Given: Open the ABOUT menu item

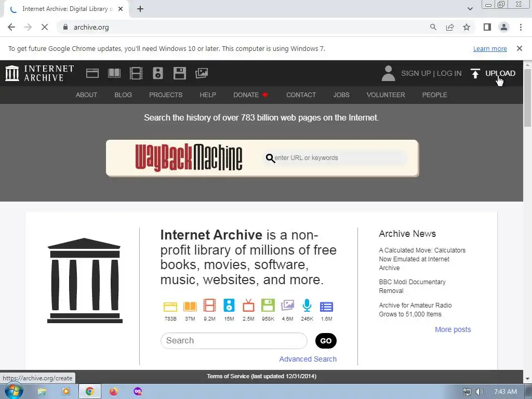Looking at the screenshot, I should [x=87, y=95].
